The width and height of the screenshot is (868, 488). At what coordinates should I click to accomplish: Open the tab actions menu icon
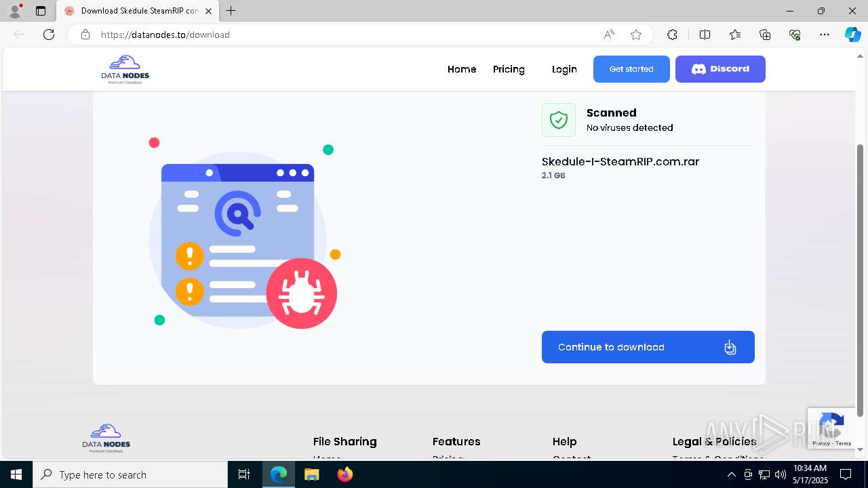point(41,11)
